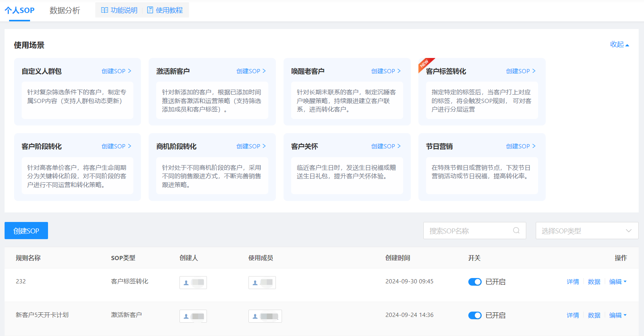644x336 pixels.
Task: Focus the 搜索SOP名称 search field
Action: [474, 231]
